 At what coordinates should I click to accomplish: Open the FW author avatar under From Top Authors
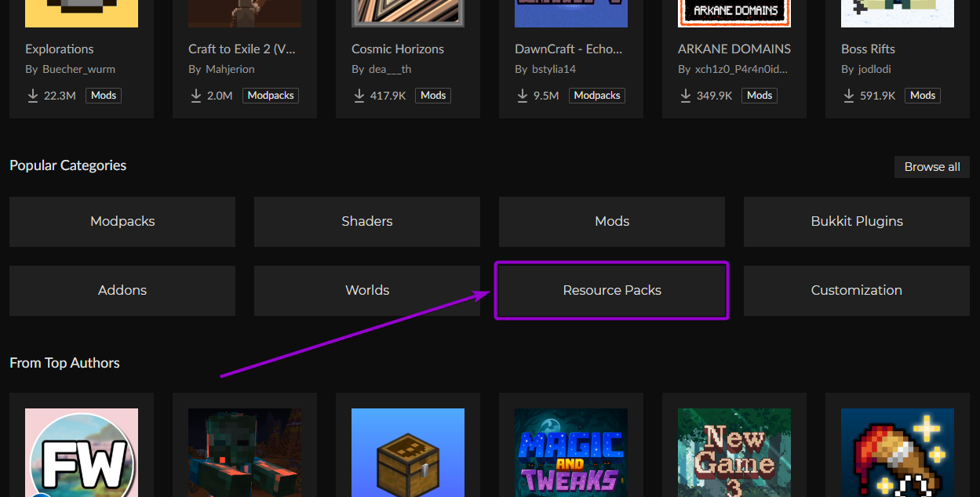coord(81,453)
